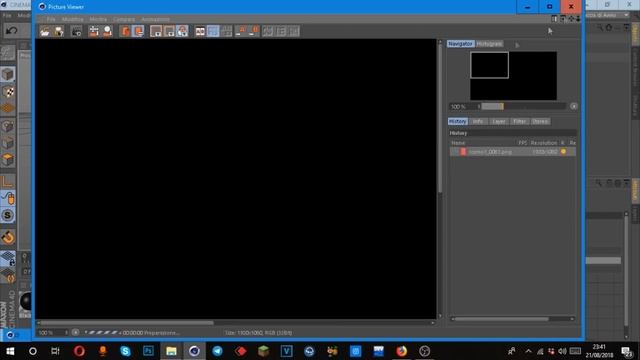
Task: Open the File menu in Picture Viewer
Action: 51,19
